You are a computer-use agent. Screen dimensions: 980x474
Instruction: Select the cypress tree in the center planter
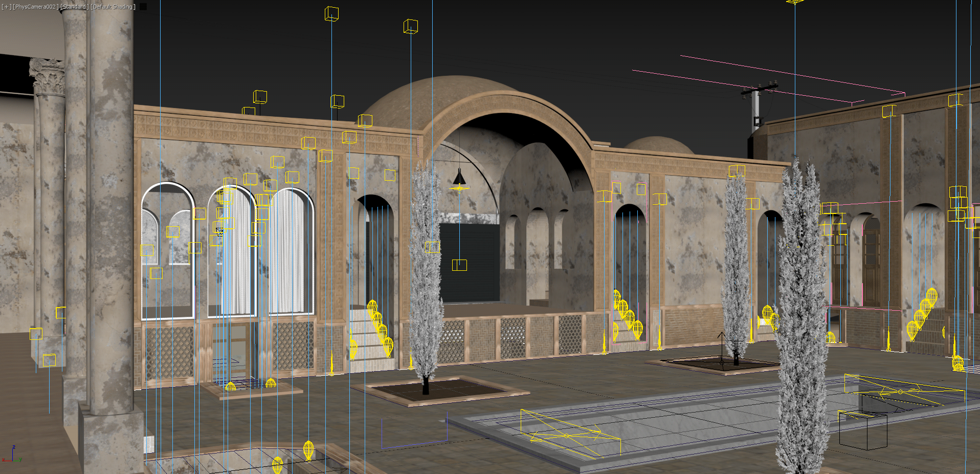426,276
